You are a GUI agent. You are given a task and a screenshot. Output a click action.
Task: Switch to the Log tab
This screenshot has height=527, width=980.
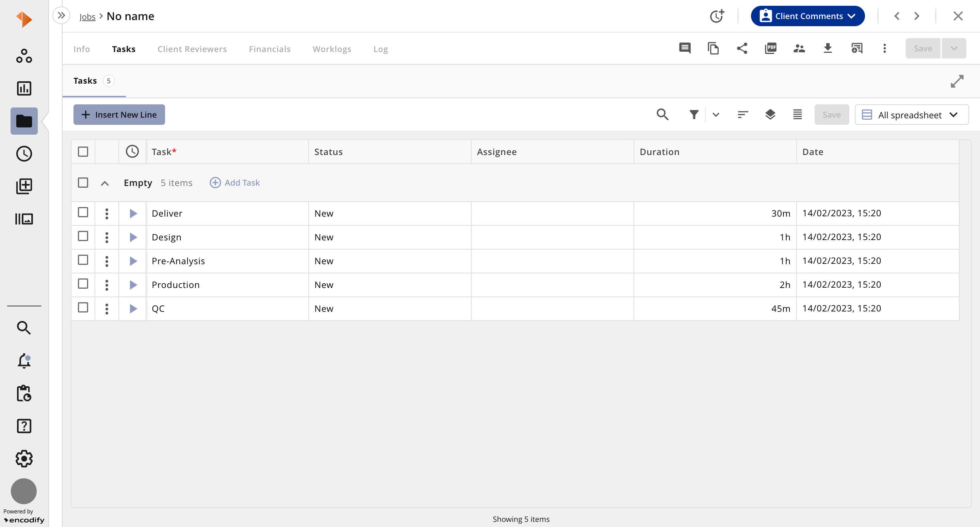click(x=381, y=49)
